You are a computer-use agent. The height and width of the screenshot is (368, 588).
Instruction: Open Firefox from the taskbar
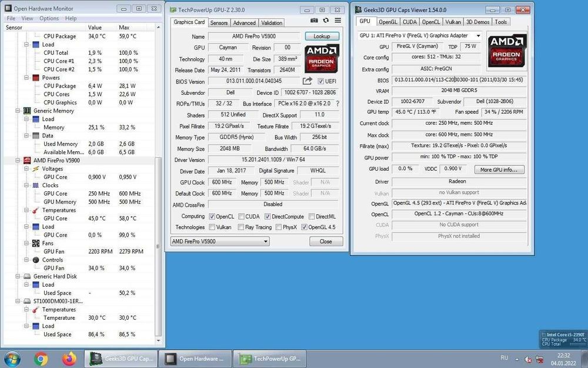69,359
